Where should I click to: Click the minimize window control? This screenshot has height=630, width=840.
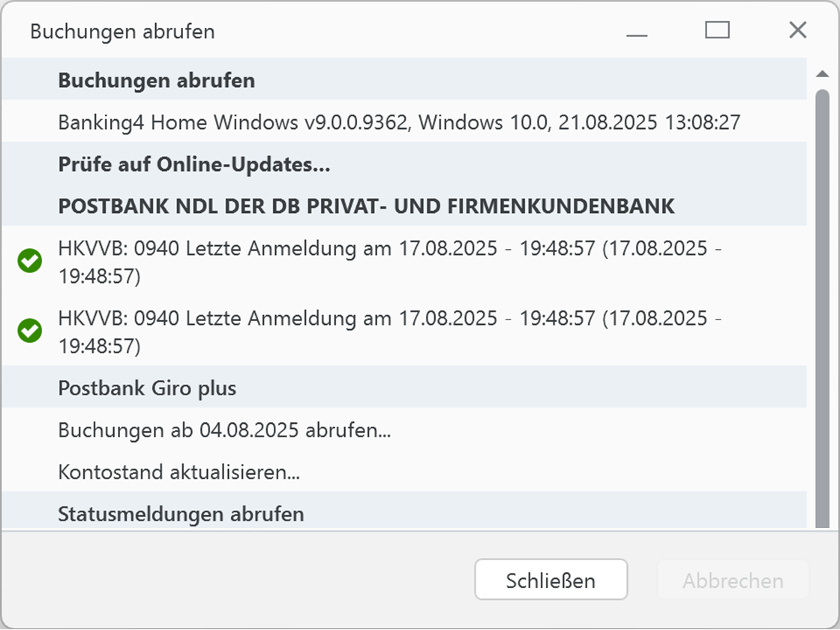[637, 31]
